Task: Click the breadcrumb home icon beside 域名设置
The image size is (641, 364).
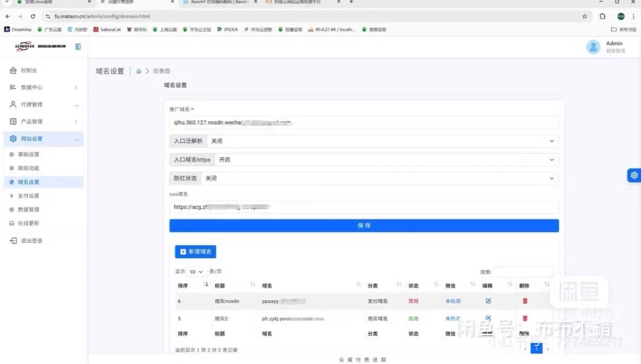Action: click(140, 71)
